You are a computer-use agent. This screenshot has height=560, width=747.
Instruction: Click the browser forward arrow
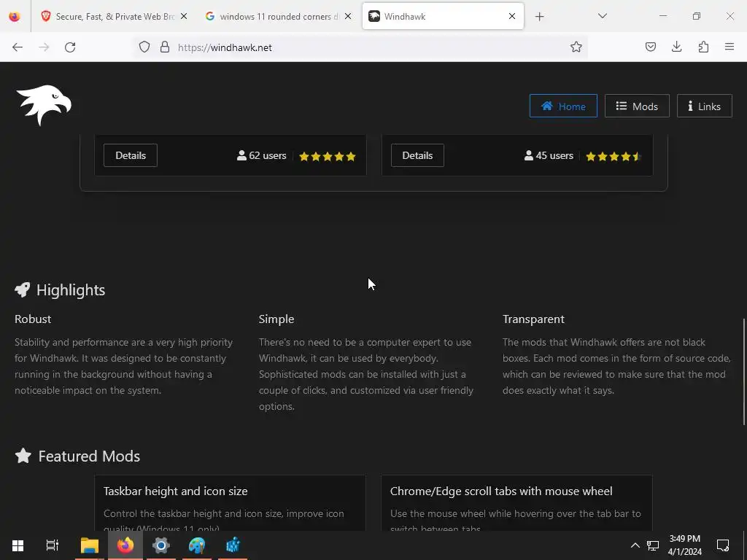point(44,47)
